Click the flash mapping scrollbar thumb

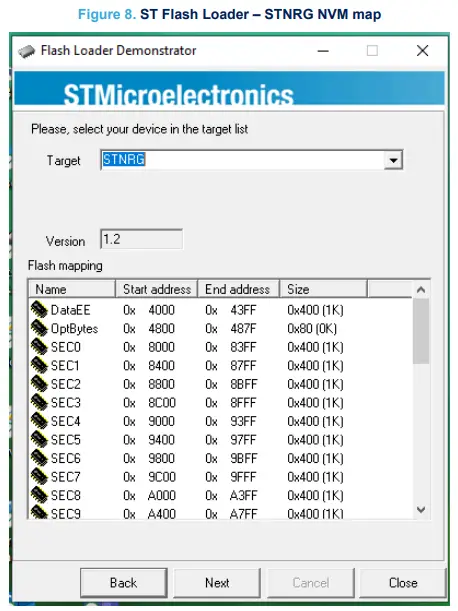click(421, 331)
